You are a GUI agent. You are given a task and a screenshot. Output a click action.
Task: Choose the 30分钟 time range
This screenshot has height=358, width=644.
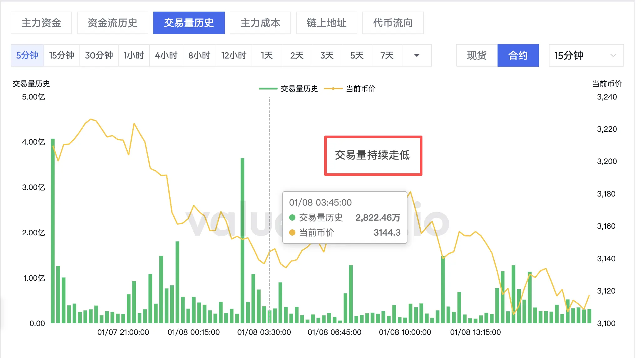coord(99,55)
